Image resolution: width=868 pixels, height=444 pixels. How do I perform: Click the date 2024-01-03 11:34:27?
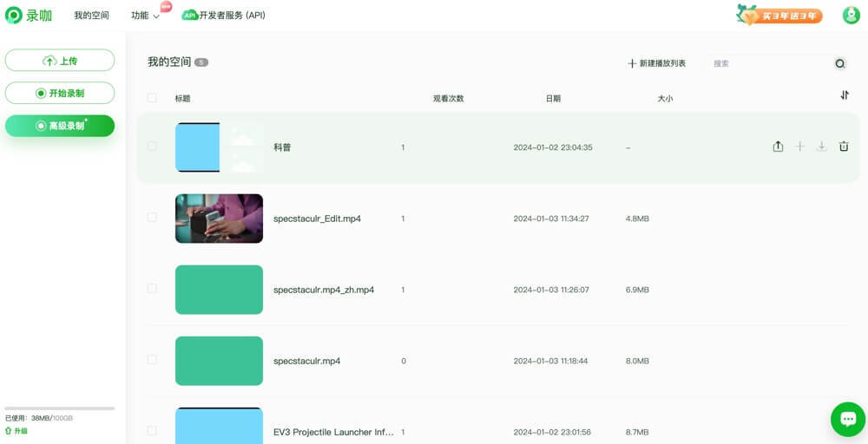[551, 219]
